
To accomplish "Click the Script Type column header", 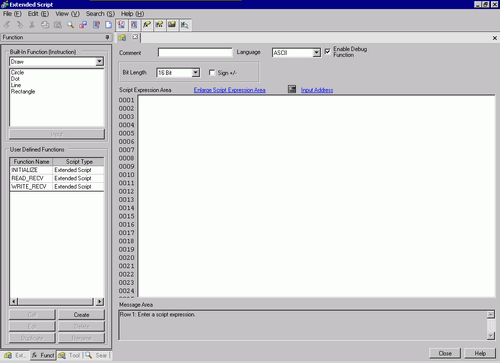I will point(79,162).
